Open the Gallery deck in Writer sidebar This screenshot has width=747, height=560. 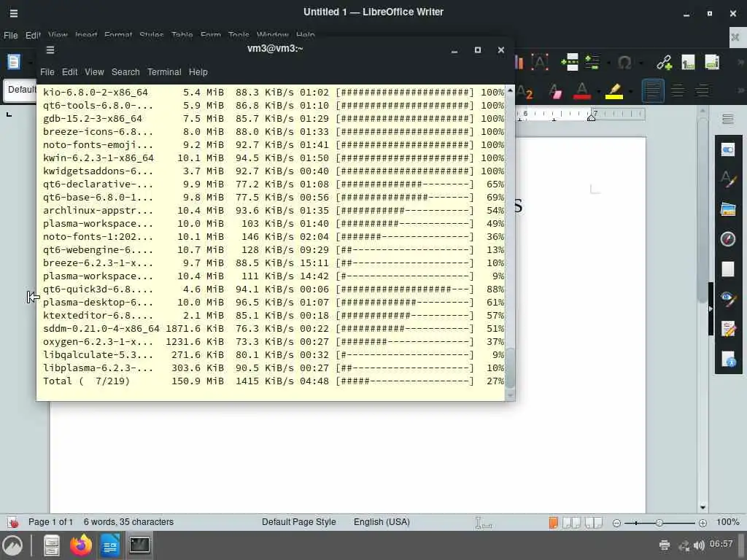(728, 209)
